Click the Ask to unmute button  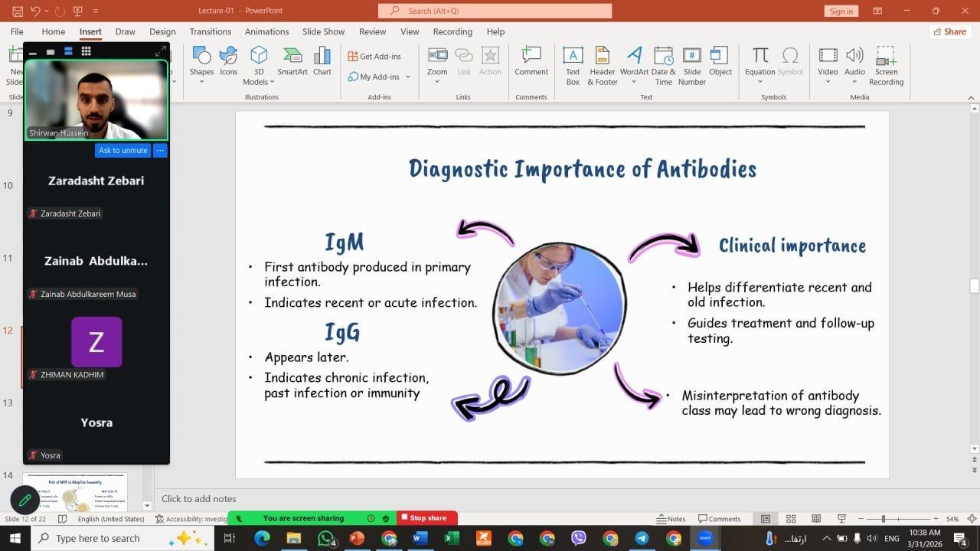(x=122, y=151)
